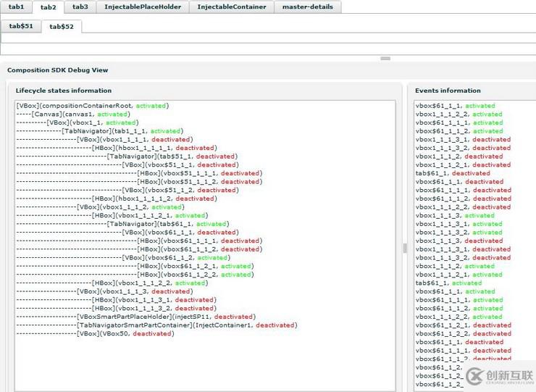The width and height of the screenshot is (536, 392).
Task: Select the tab$51 sub-tab
Action: [21, 27]
